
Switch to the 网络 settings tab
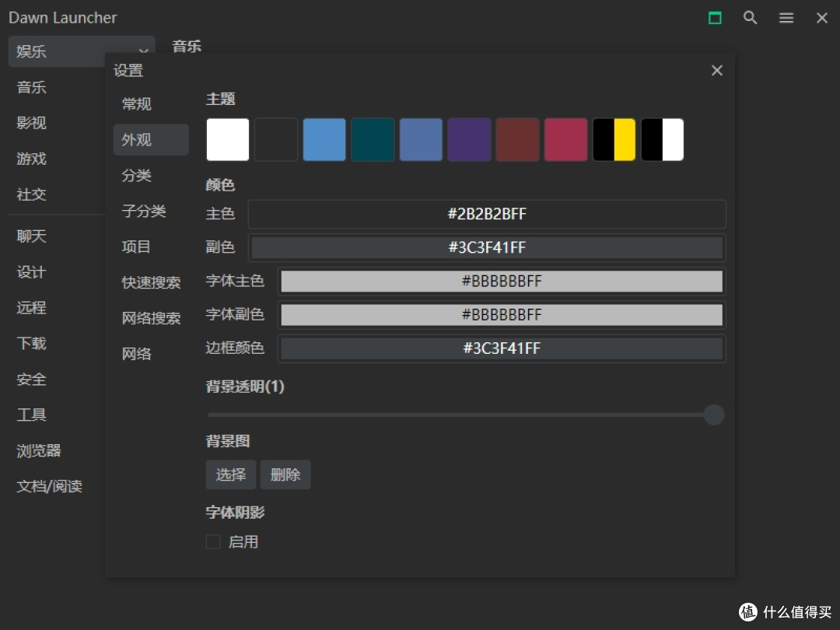pyautogui.click(x=136, y=353)
